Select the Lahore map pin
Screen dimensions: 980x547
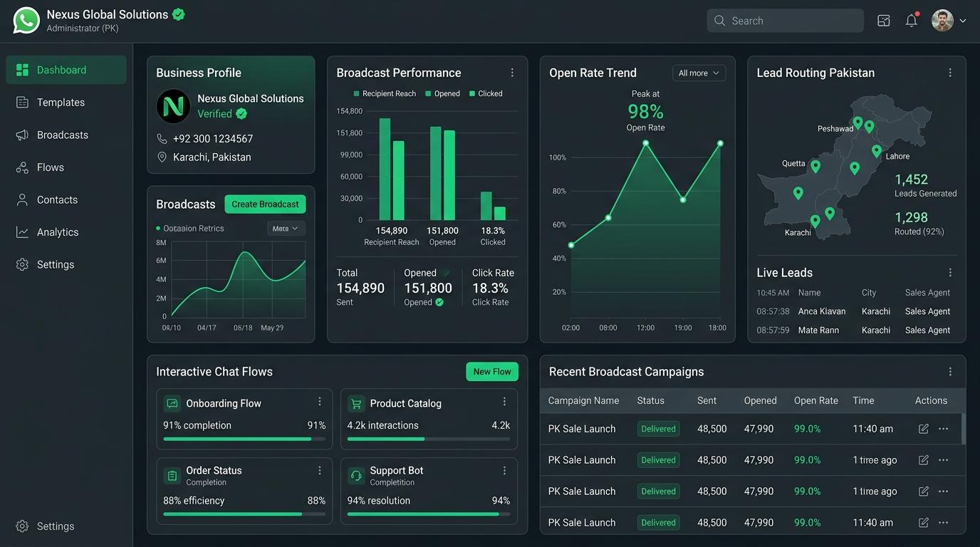tap(877, 151)
